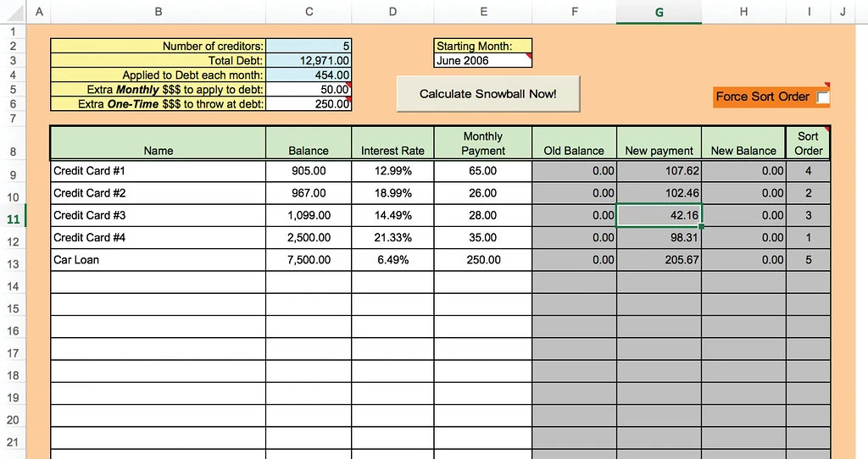This screenshot has width=868, height=459.
Task: Select the Extra One-Time value 250.00
Action: click(x=309, y=103)
